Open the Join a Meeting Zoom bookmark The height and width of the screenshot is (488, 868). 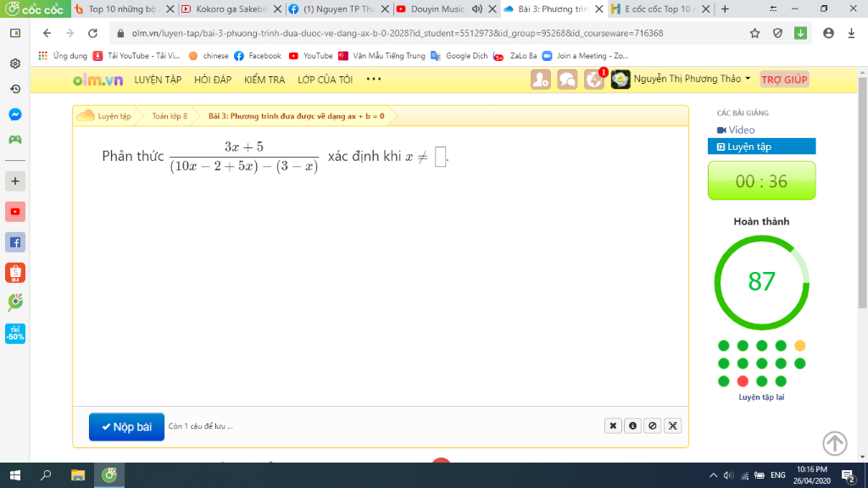585,56
